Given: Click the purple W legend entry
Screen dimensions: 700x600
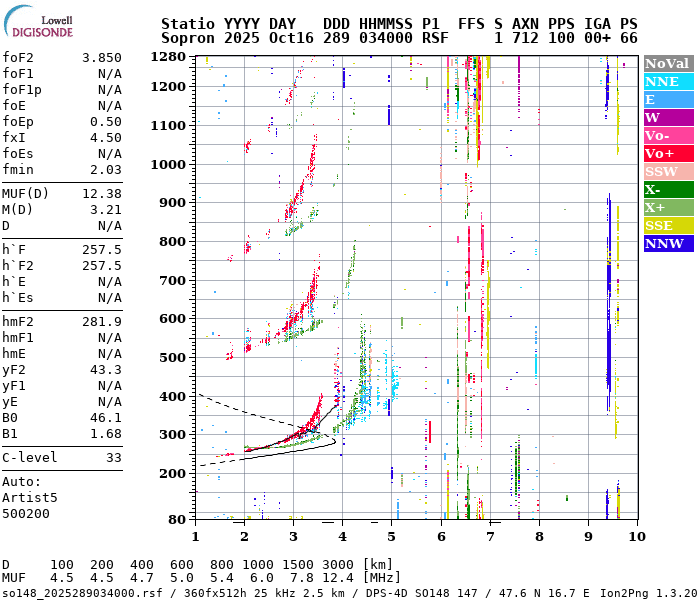Looking at the screenshot, I should click(668, 117).
